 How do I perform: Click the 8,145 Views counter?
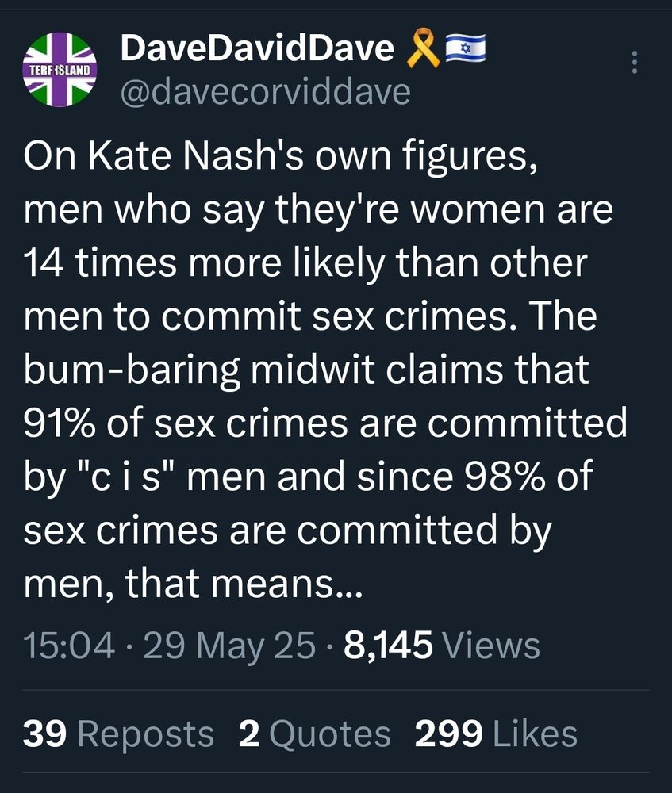coord(442,645)
